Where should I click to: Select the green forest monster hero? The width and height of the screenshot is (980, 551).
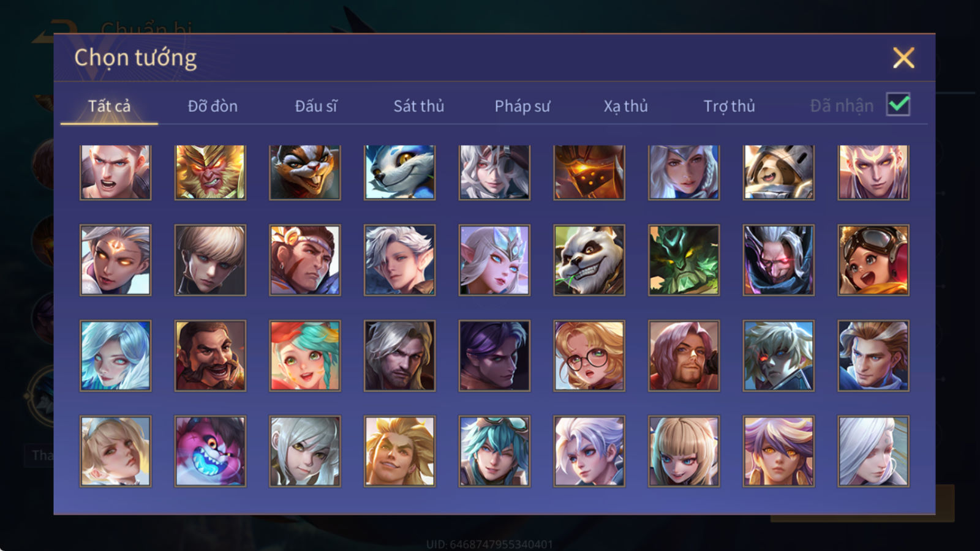[684, 260]
